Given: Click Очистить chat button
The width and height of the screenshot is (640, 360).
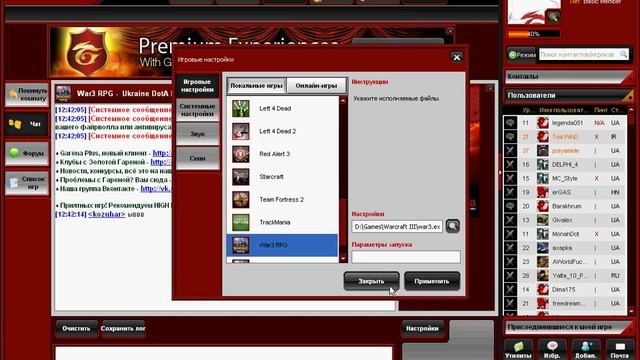Looking at the screenshot, I should pos(76,329).
